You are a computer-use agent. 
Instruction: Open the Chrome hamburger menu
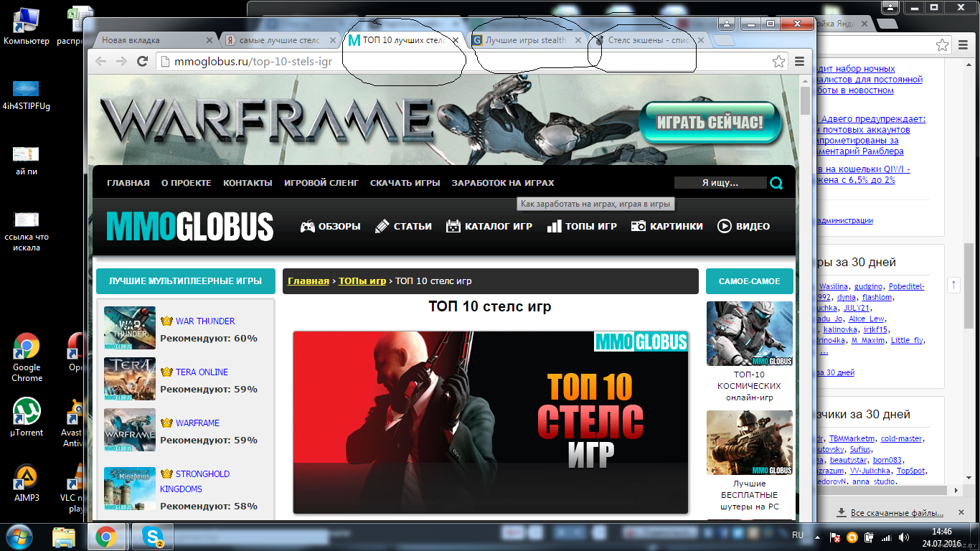[799, 62]
